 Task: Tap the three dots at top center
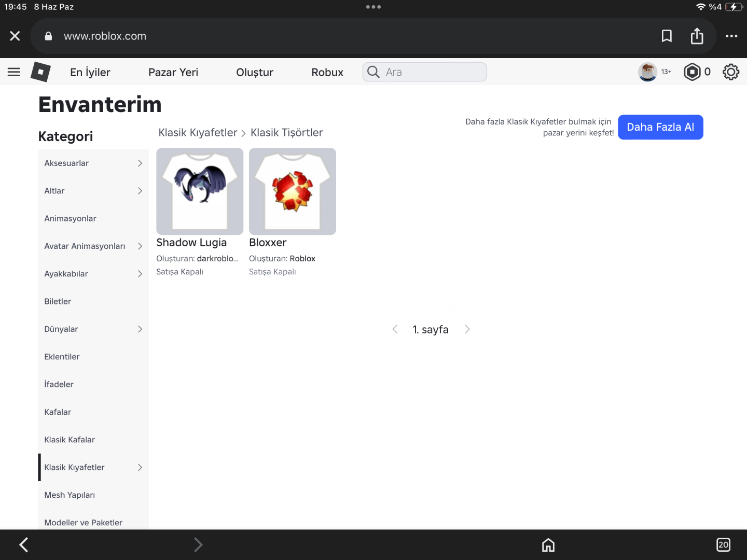[x=374, y=7]
